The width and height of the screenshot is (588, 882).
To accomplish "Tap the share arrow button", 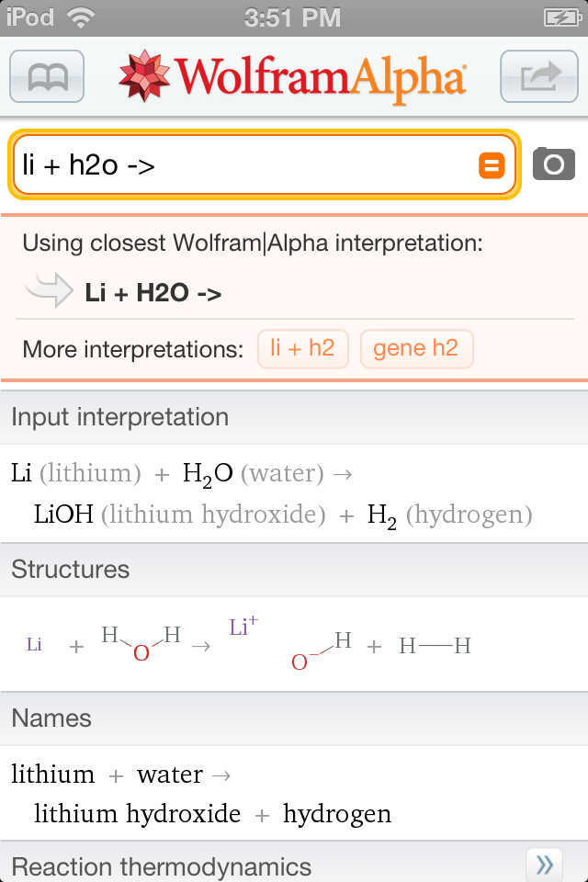I will (x=539, y=76).
